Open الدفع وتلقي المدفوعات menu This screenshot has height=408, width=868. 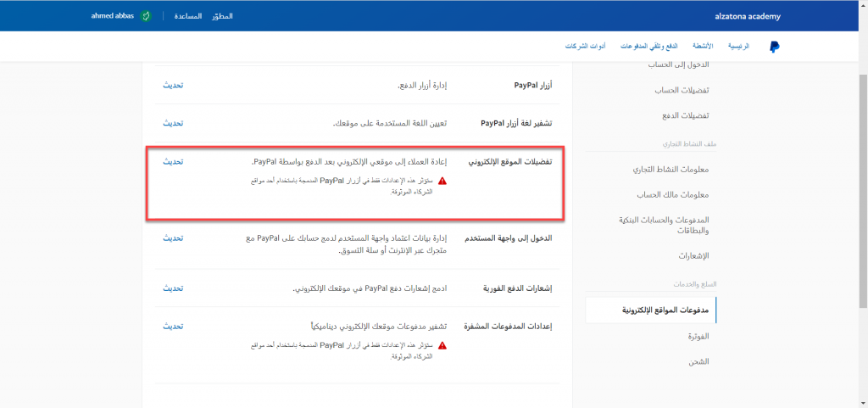[x=648, y=47]
